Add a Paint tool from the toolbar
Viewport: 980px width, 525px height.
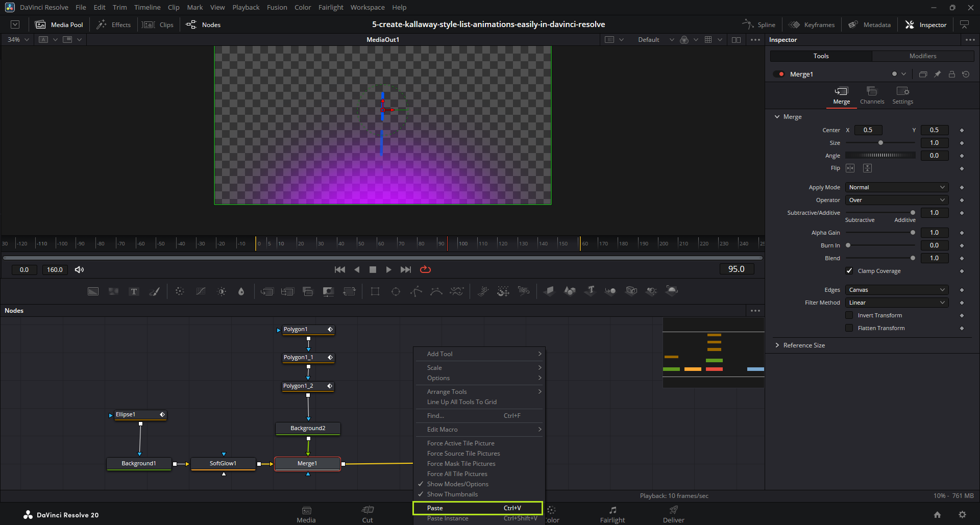pyautogui.click(x=155, y=291)
